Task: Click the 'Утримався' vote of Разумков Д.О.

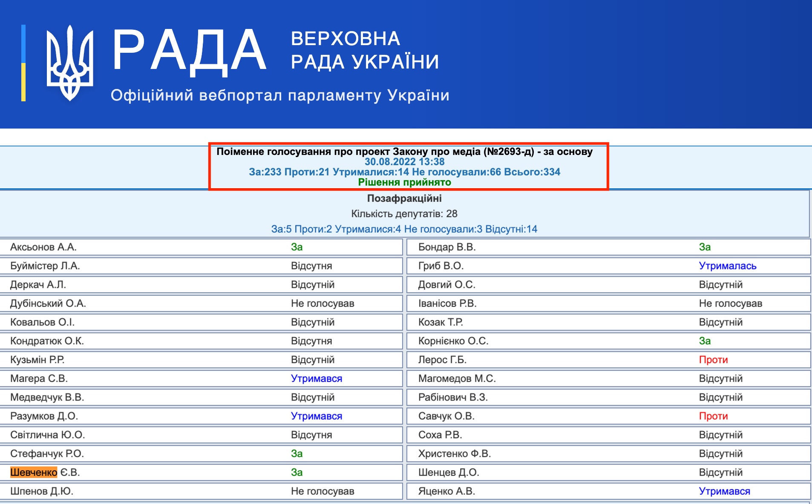Action: [317, 415]
